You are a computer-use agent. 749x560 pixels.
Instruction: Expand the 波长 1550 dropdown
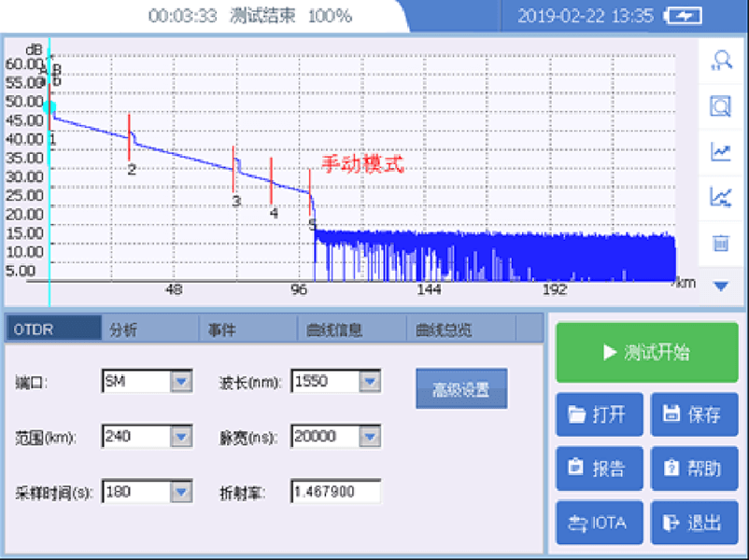[x=371, y=381]
